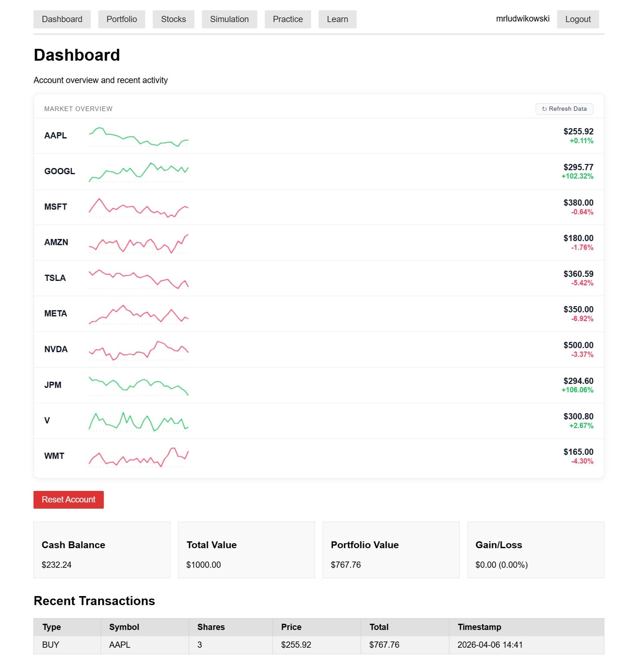Select the MSFT ticker symbol

(56, 207)
